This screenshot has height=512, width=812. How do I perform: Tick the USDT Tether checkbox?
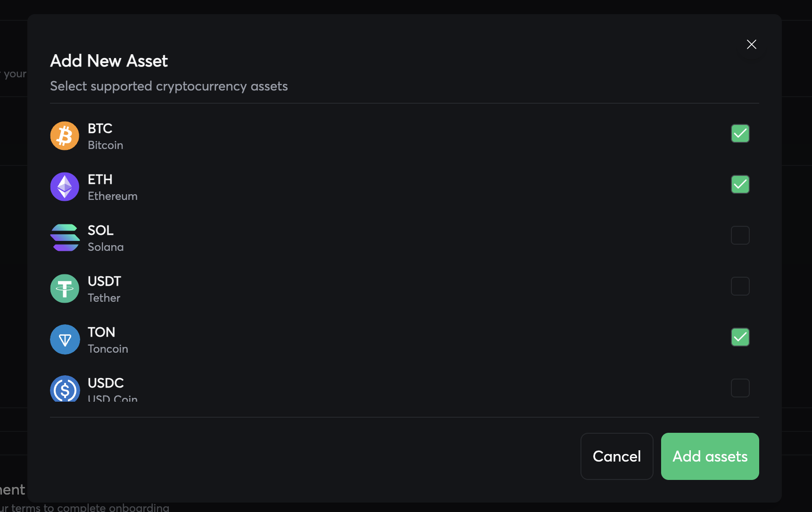click(x=740, y=286)
